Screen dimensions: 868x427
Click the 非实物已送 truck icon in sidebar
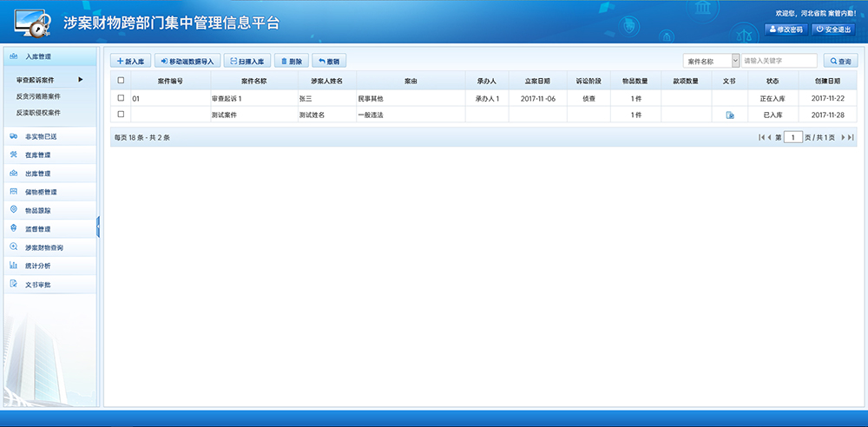click(13, 136)
